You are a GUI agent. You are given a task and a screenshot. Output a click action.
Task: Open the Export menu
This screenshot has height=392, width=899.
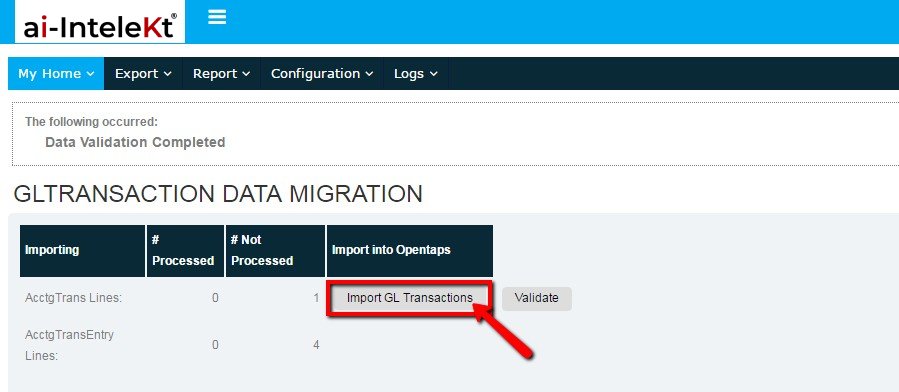pos(143,73)
